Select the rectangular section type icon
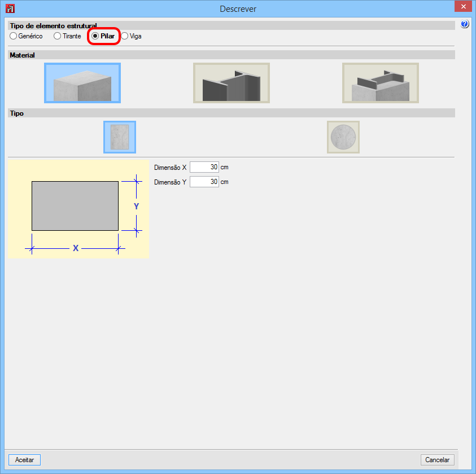The image size is (476, 474). point(120,137)
